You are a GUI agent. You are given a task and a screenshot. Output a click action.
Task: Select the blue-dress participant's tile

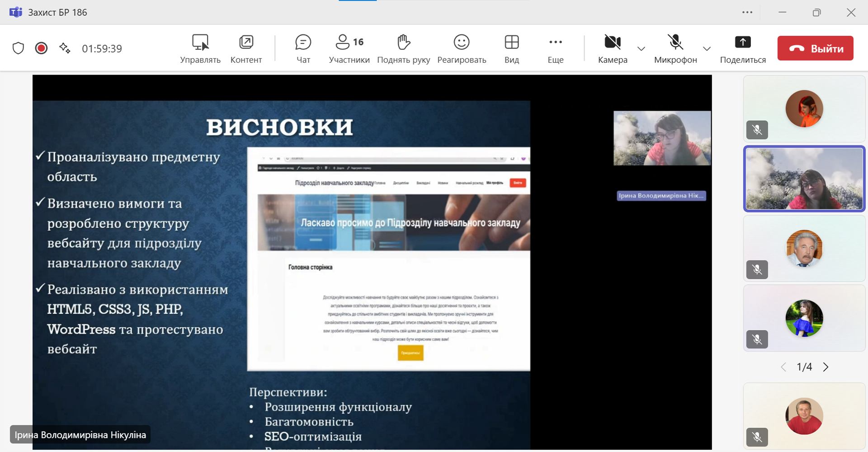804,318
